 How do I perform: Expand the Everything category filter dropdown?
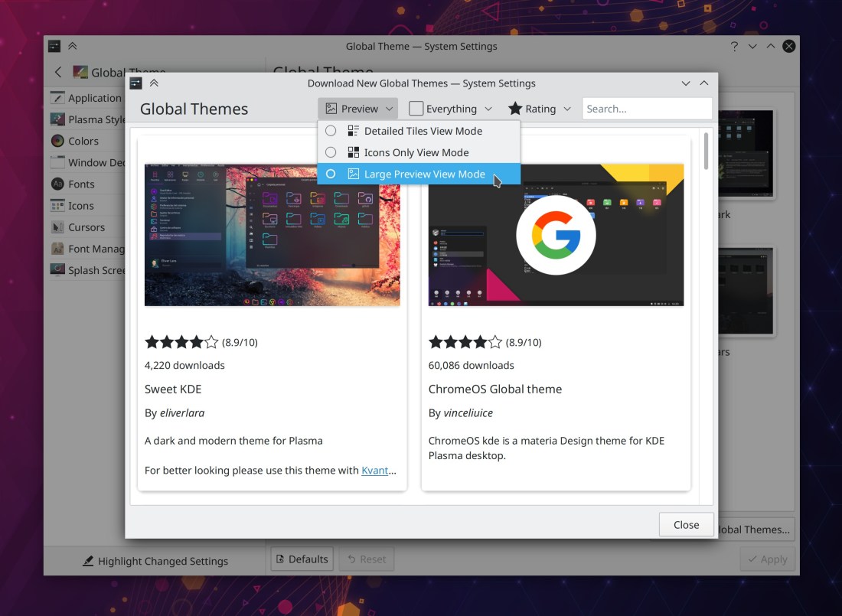point(450,109)
